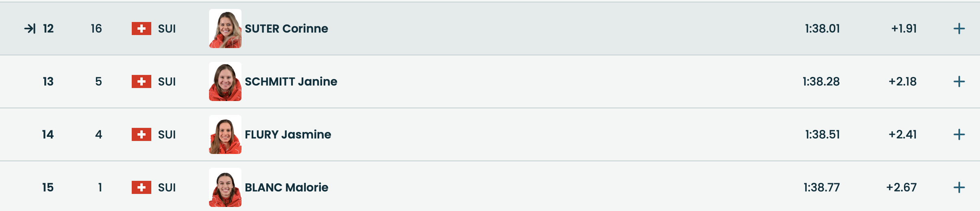Open SUTER Corinne athlete link

(x=286, y=29)
